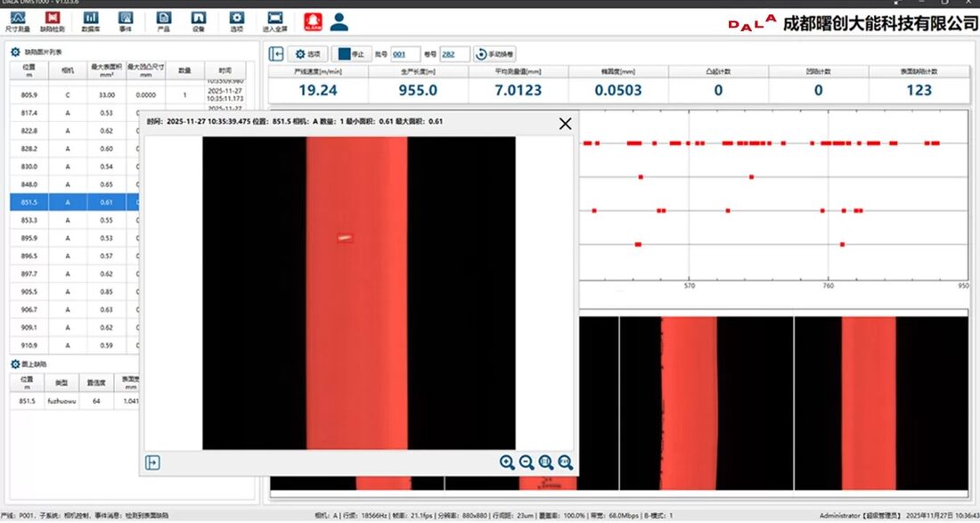Viewport: 980px width, 523px height.
Task: Click the rightmost zoom reset icon in popup
Action: pyautogui.click(x=565, y=462)
